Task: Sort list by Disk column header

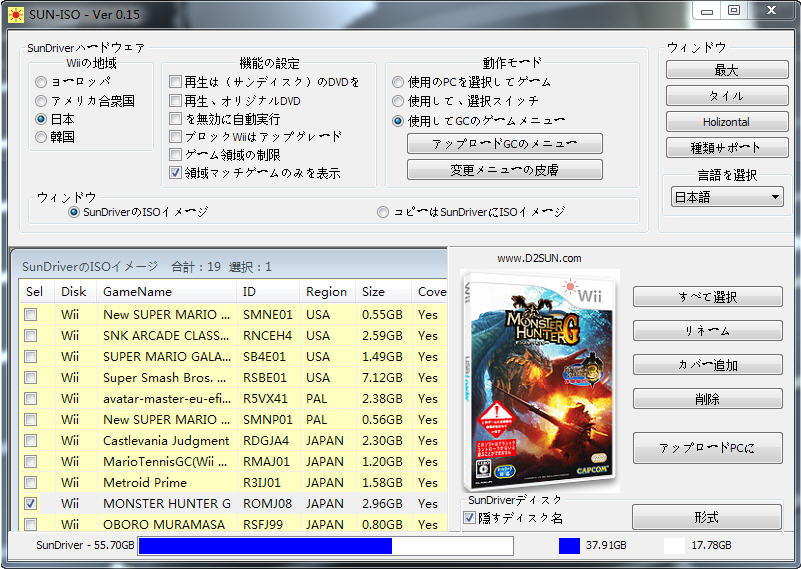Action: [76, 292]
